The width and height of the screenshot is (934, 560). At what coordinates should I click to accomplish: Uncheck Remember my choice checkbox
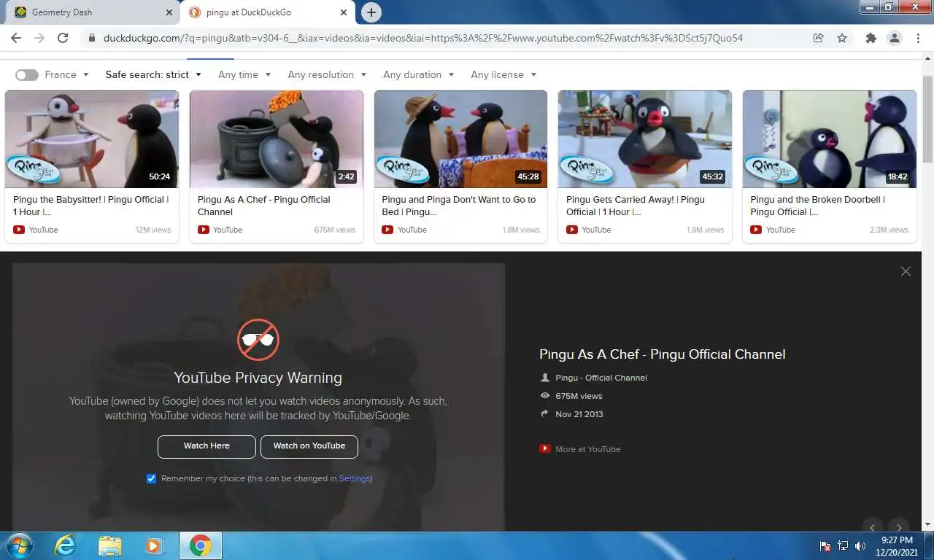[x=151, y=478]
